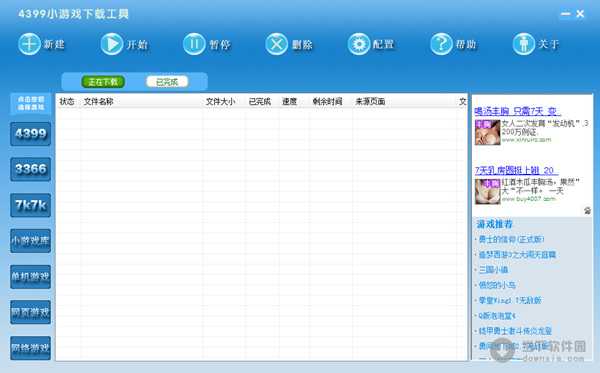Switch to the 已完成 tab

click(167, 82)
